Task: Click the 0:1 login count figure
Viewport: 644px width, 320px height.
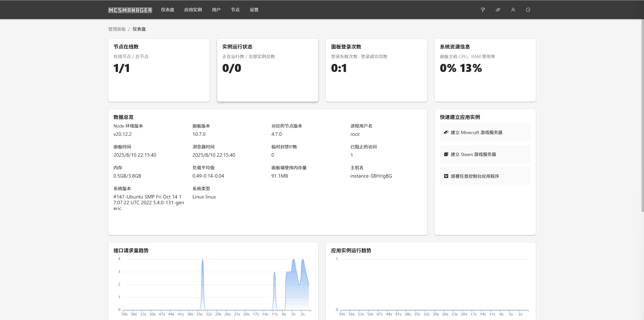Action: tap(339, 68)
